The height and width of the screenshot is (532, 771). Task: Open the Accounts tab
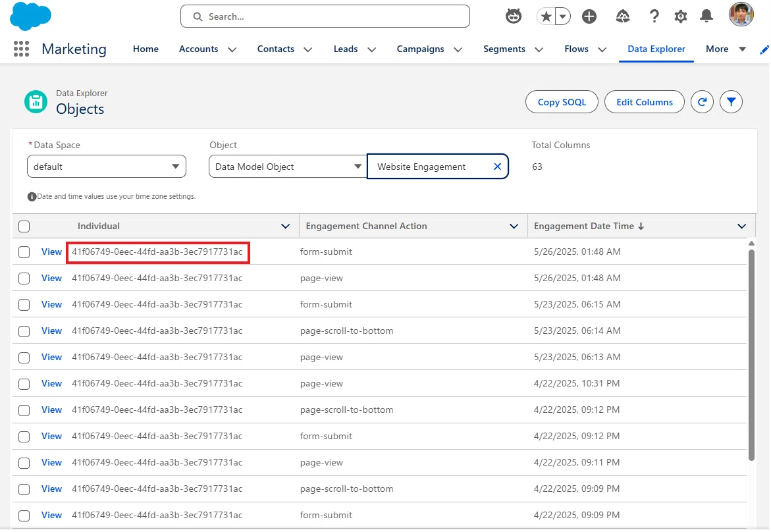coord(198,49)
